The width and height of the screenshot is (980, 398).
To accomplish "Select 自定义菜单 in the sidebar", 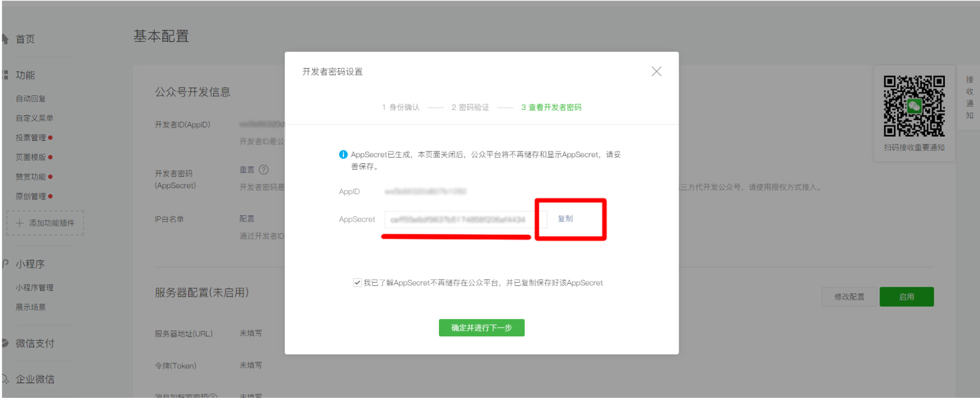I will [x=35, y=118].
